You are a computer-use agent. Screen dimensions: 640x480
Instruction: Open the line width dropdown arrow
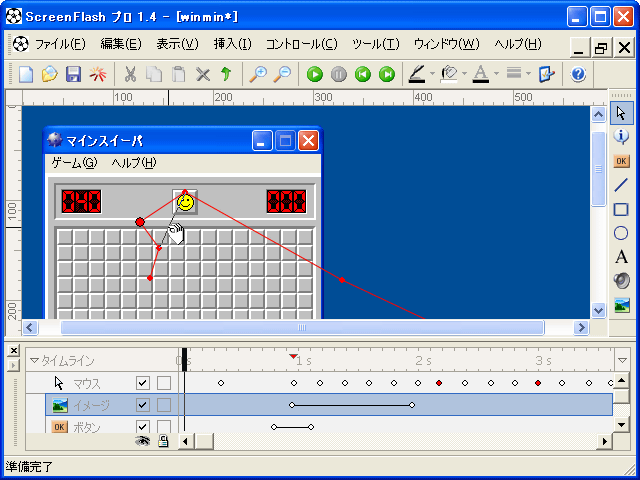528,74
